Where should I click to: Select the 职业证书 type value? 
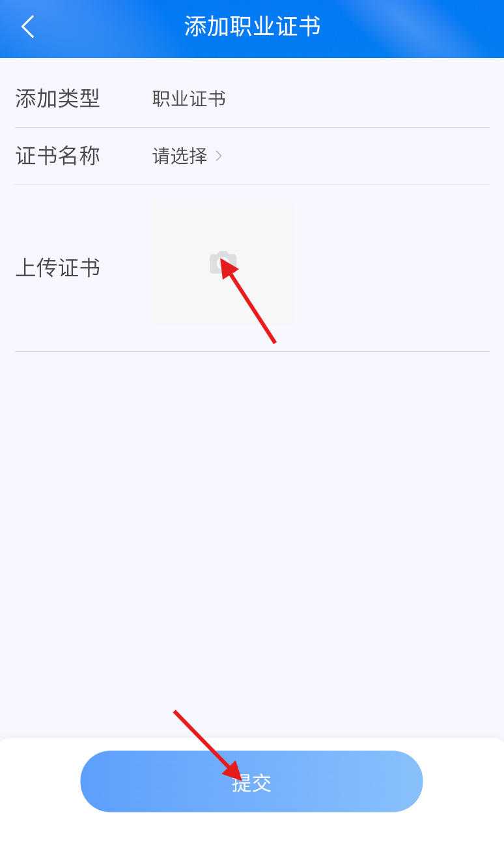point(189,99)
